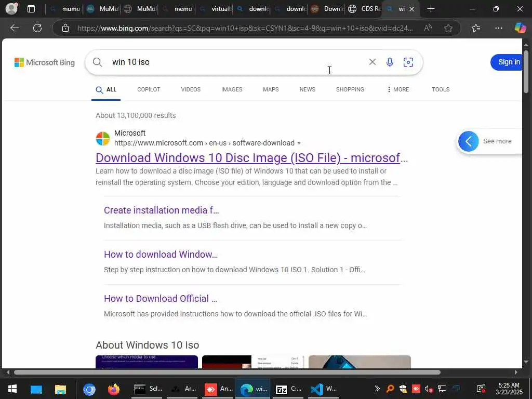Open the tab actions menu icon
Screen dimensions: 532x399
(x=31, y=9)
